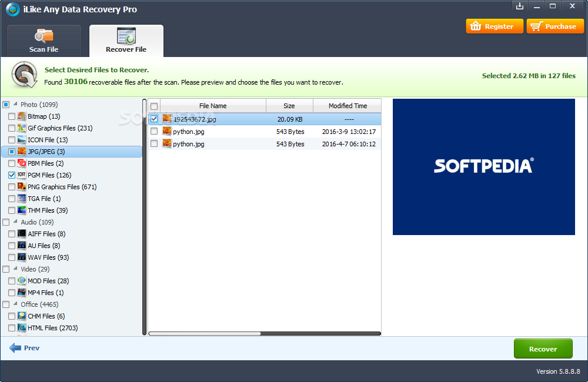Select the HTML Files (2703) tree item
This screenshot has width=588, height=382.
click(53, 328)
